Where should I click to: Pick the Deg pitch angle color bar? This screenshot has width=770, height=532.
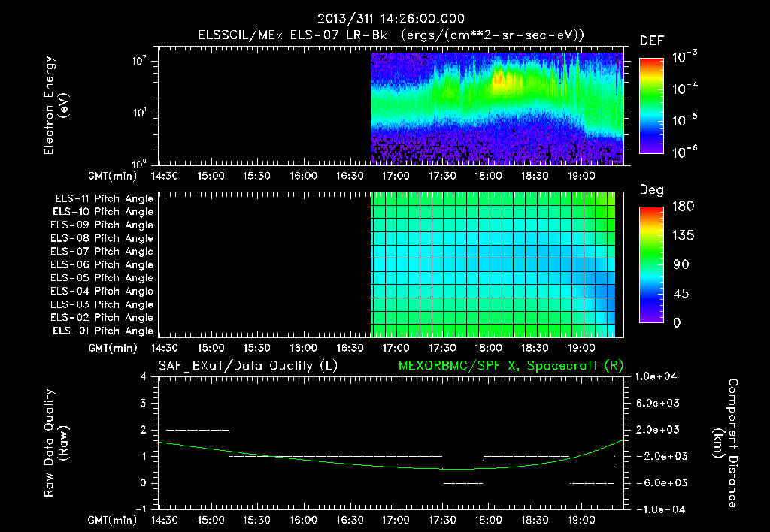click(651, 265)
